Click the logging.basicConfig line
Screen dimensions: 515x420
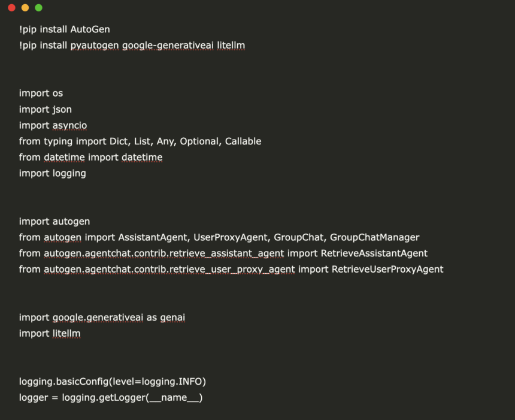[x=113, y=381]
